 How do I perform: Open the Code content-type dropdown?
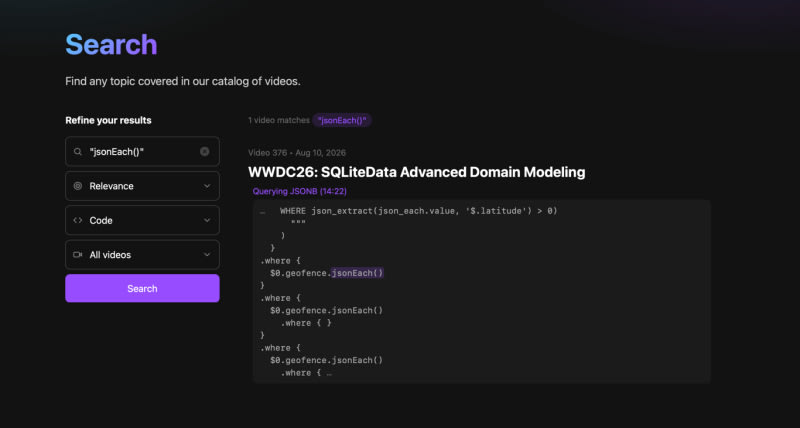tap(142, 220)
